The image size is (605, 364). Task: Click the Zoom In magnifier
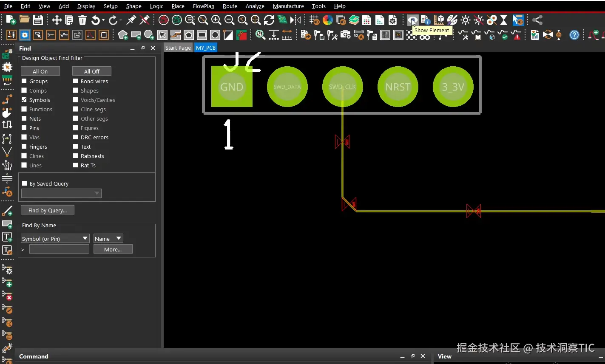click(x=216, y=20)
